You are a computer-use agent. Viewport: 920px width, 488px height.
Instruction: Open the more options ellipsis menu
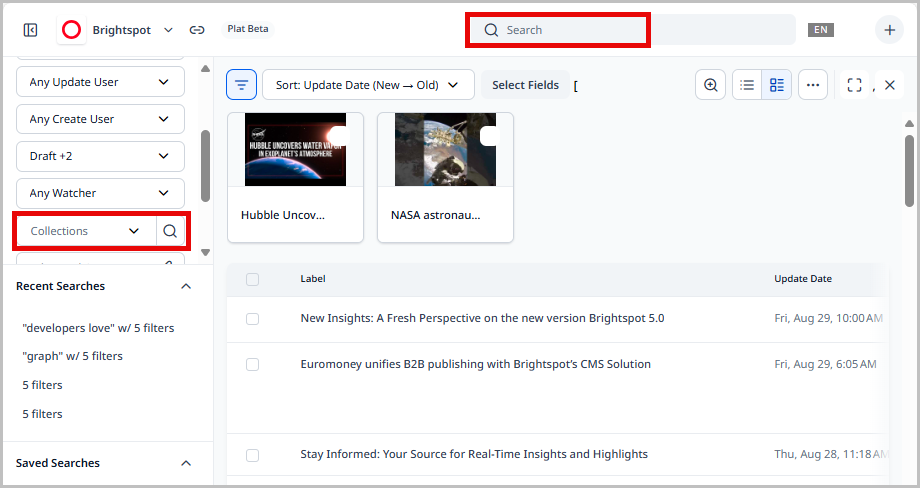point(813,85)
